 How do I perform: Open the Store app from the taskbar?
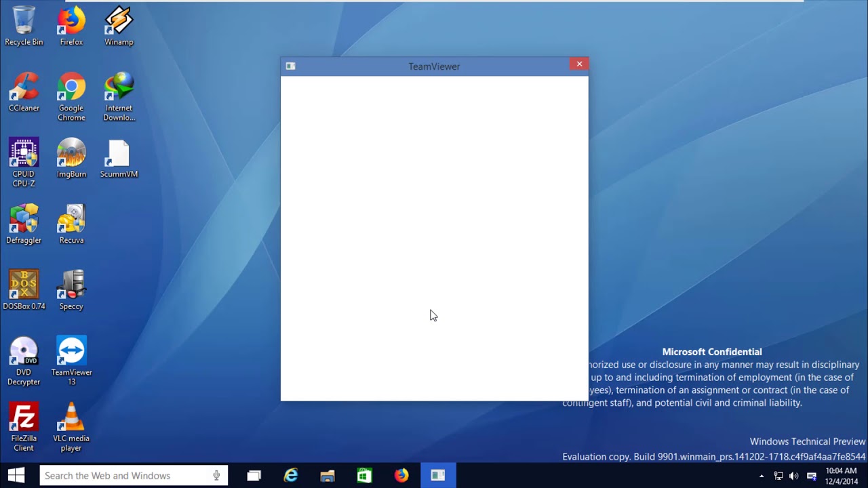[x=364, y=476]
